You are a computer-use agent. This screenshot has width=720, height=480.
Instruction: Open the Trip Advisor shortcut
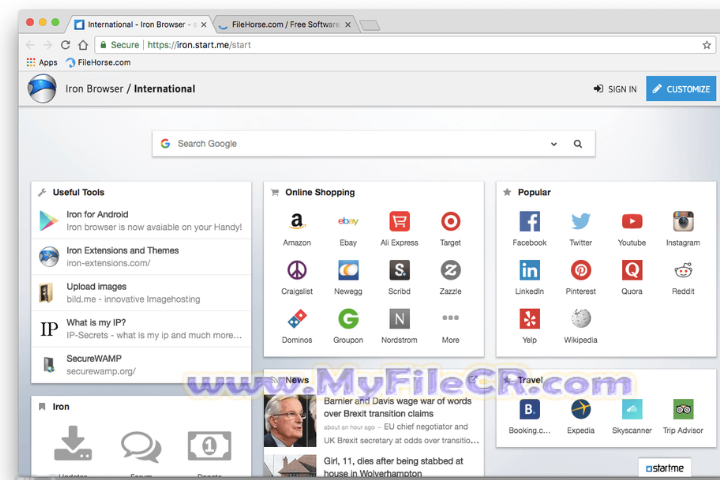tap(683, 417)
